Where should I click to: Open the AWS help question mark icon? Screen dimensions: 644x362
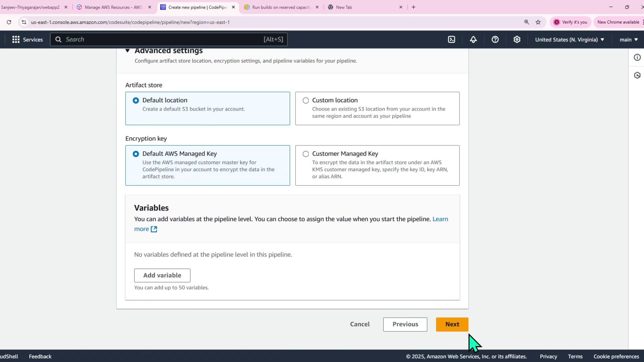click(495, 40)
